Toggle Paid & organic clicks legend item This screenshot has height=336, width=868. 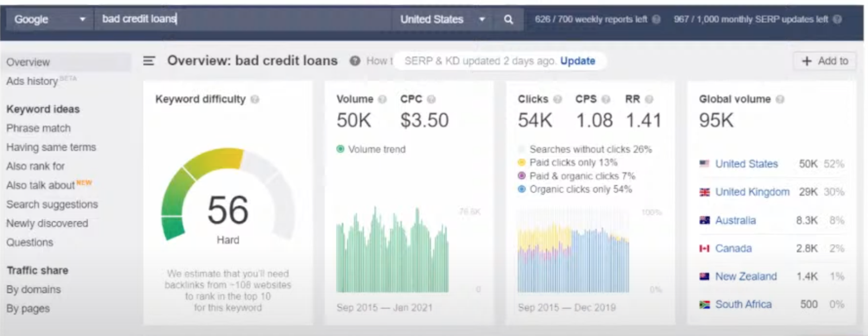click(x=576, y=176)
